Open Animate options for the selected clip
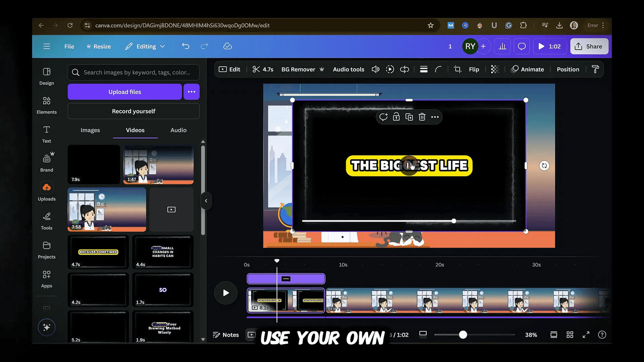 pyautogui.click(x=528, y=69)
